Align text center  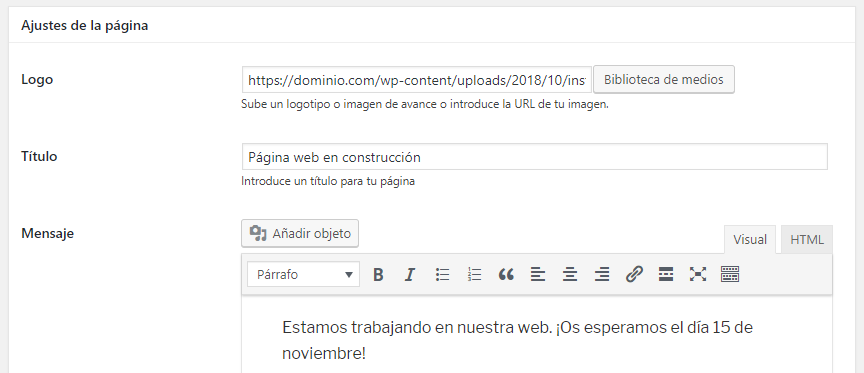(570, 274)
